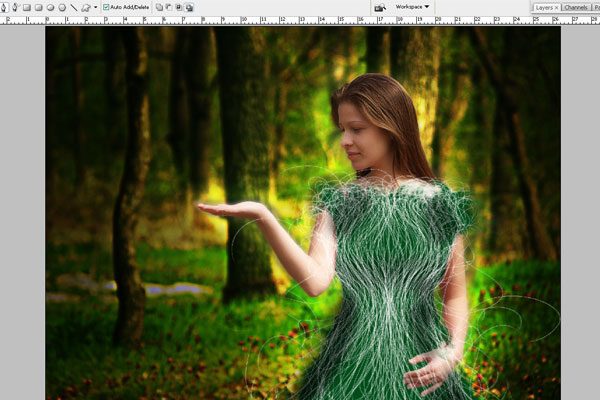The height and width of the screenshot is (400, 600).
Task: Select the Line tool
Action: [73, 7]
